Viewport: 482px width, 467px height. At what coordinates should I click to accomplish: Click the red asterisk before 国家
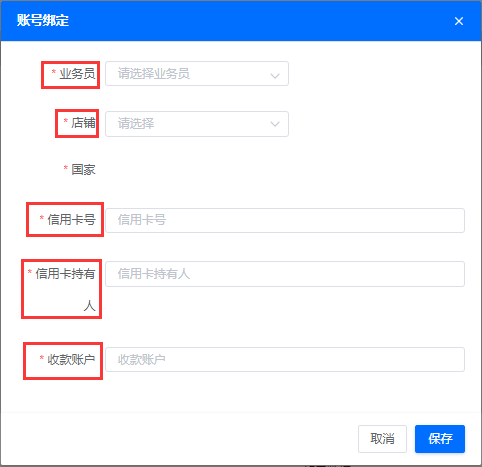(x=66, y=168)
